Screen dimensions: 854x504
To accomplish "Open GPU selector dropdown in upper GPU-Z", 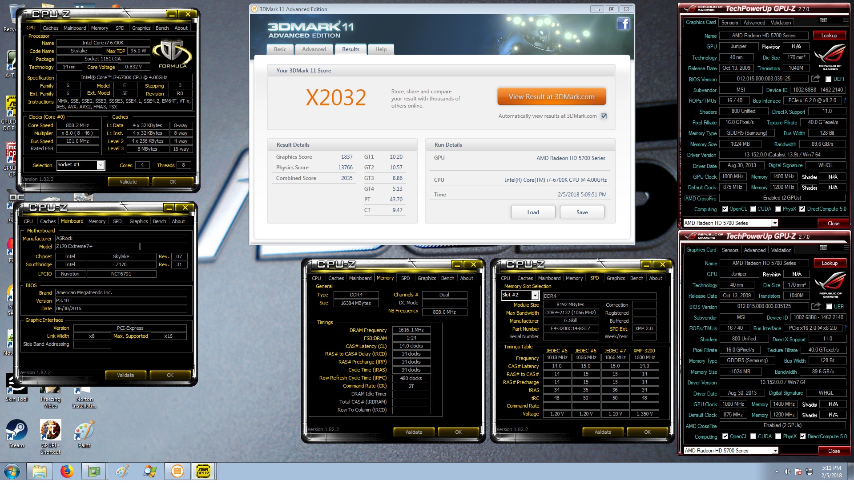I will click(x=775, y=223).
